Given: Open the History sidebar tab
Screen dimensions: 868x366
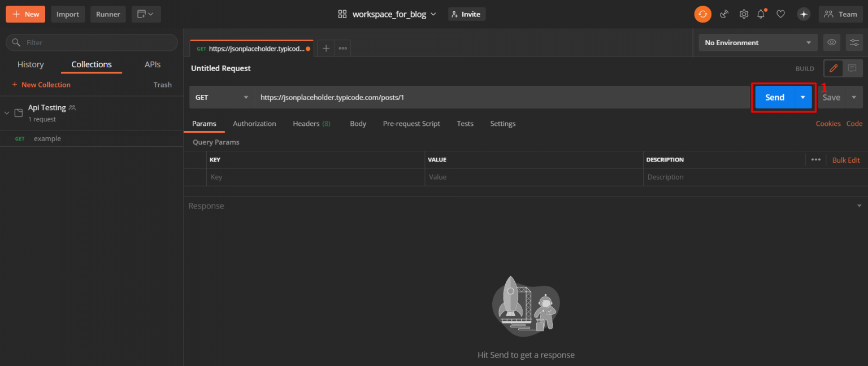Looking at the screenshot, I should point(31,64).
